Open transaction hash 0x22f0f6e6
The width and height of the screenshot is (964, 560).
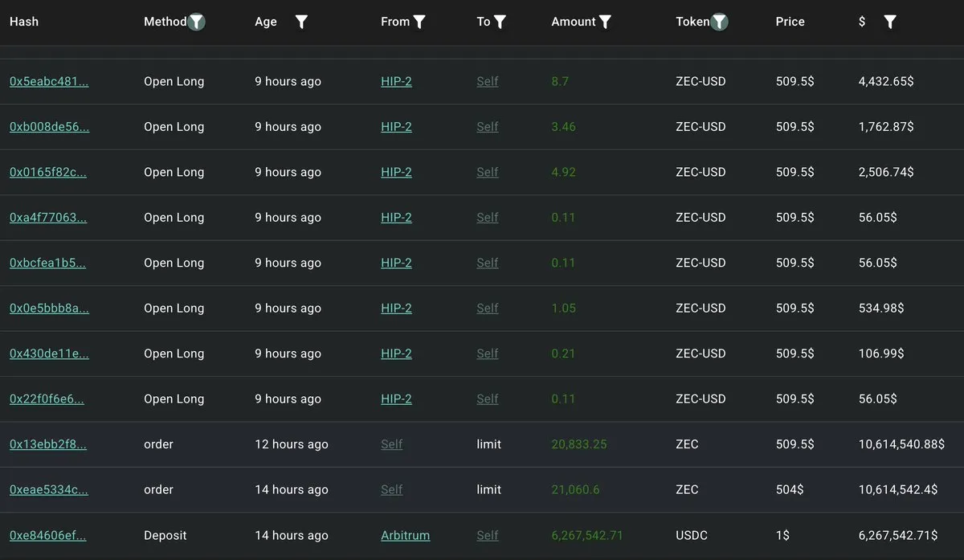click(47, 399)
